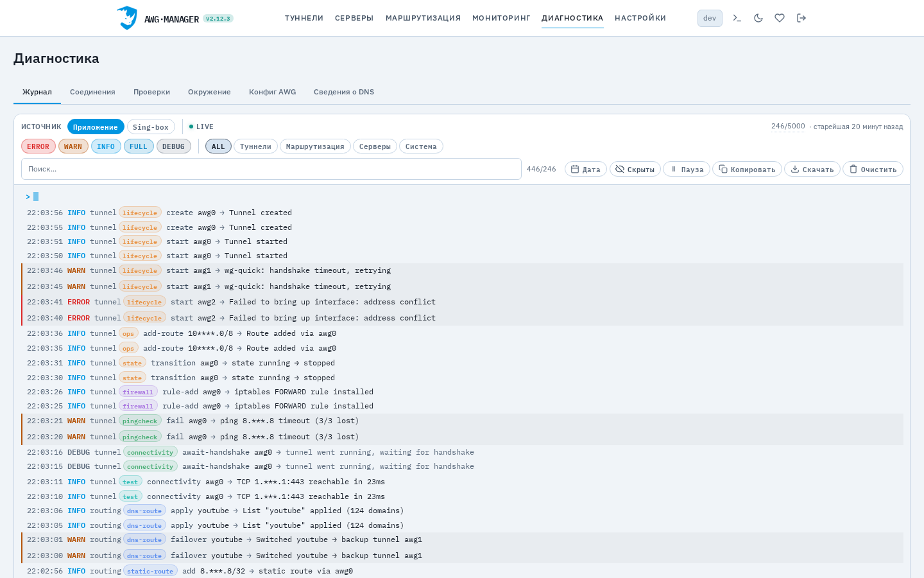The image size is (924, 578).
Task: Open the terminal console icon
Action: point(737,18)
